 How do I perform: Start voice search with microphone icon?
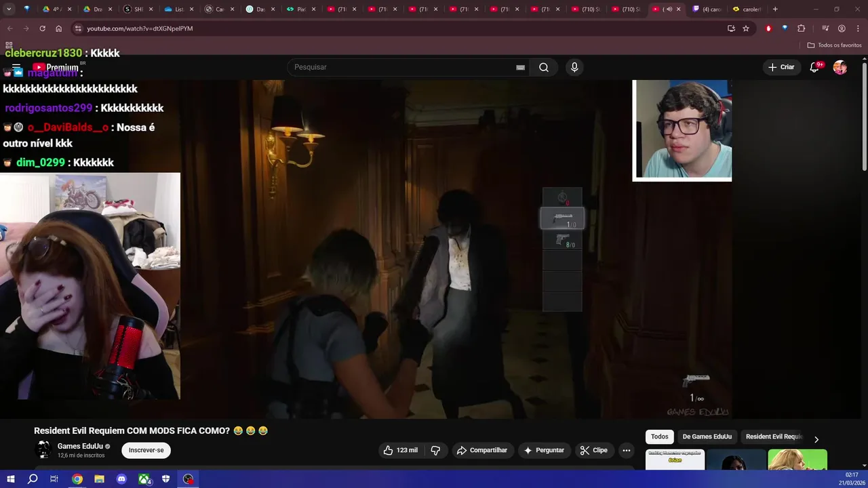coord(574,67)
